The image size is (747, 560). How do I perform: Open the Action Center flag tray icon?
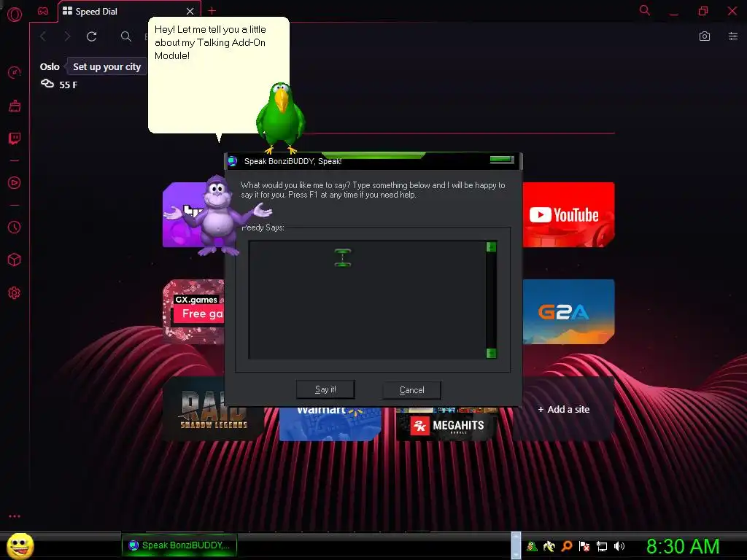(x=584, y=546)
